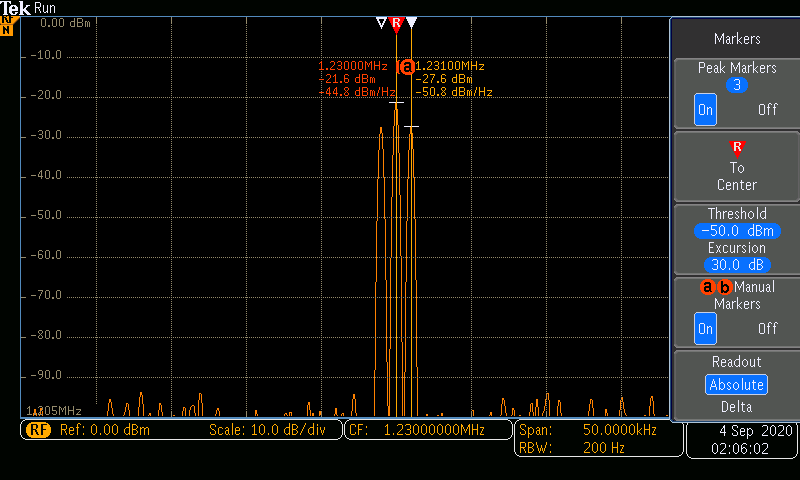This screenshot has height=480, width=800.
Task: Select Threshold -50.0 dBm value
Action: (x=737, y=231)
